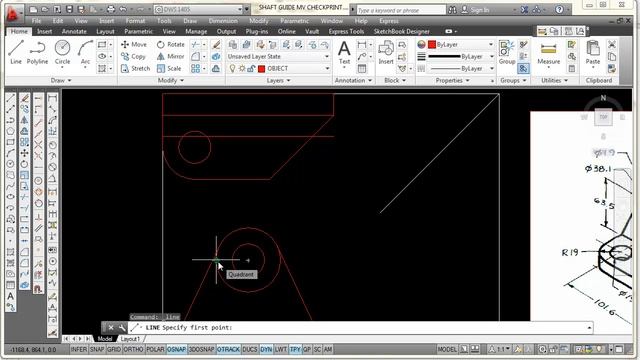Expand the Annotation panel
Image resolution: width=640 pixels, height=360 pixels.
pos(353,80)
